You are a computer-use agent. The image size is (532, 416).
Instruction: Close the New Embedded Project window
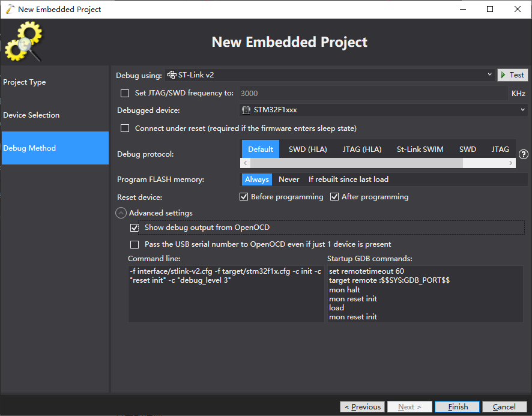[x=518, y=9]
